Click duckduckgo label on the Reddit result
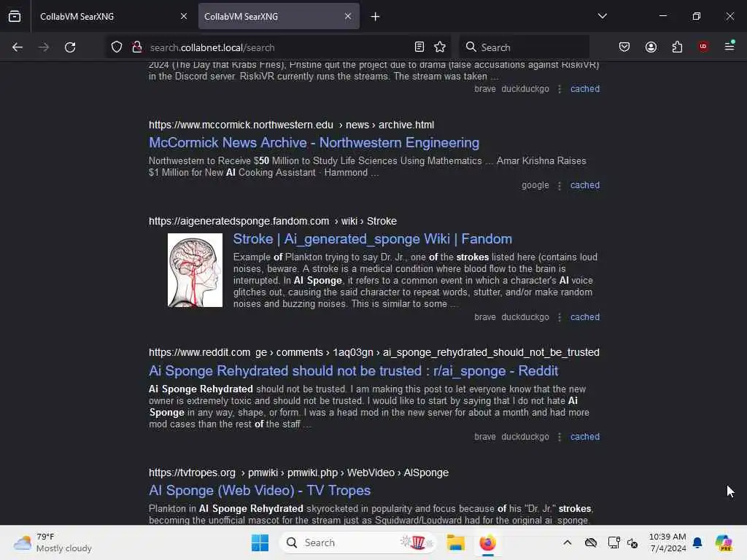 coord(525,437)
